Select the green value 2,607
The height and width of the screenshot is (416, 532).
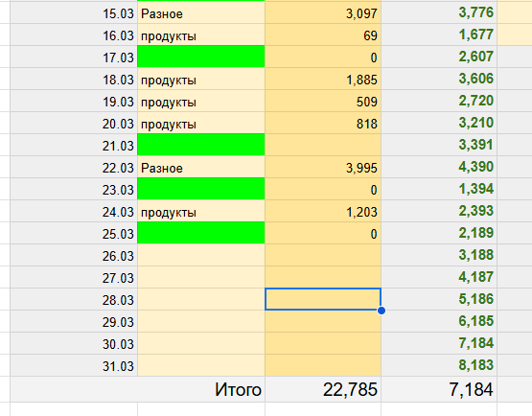pos(439,57)
